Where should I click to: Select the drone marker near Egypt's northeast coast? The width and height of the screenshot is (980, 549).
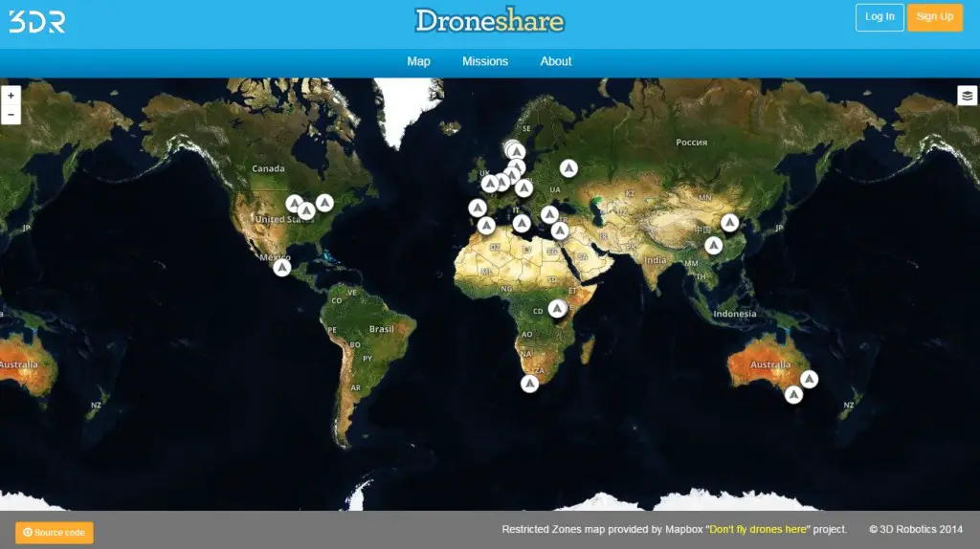559,231
